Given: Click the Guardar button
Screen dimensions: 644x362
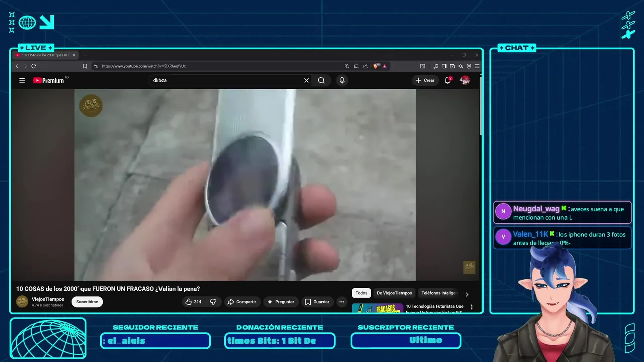Looking at the screenshot, I should click(x=317, y=302).
